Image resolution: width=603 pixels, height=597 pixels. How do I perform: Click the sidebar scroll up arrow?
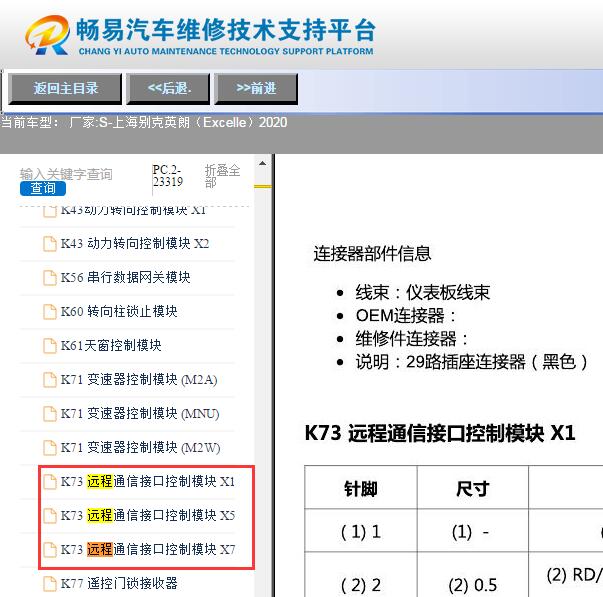263,163
